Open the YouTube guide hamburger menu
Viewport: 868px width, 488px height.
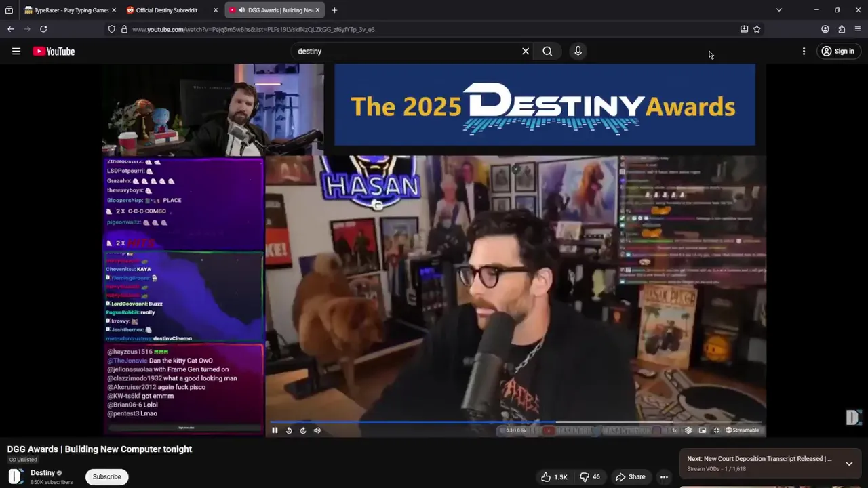pyautogui.click(x=16, y=52)
